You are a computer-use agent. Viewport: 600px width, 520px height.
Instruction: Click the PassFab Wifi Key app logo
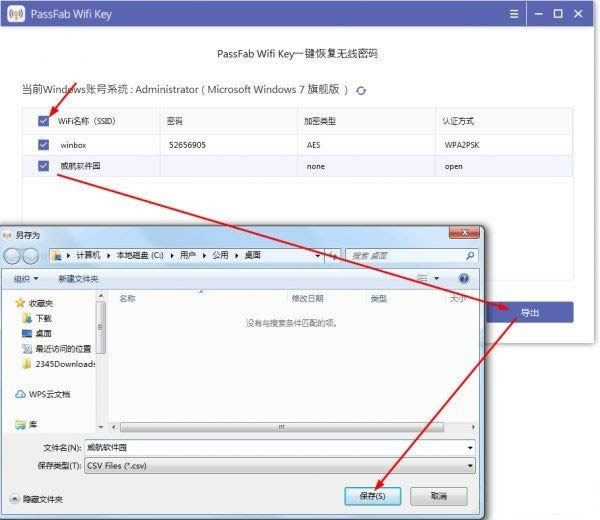click(16, 14)
